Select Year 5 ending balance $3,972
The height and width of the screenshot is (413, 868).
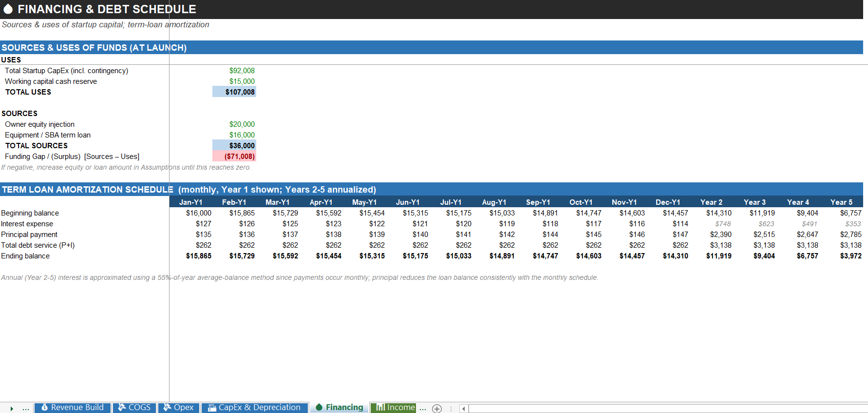click(850, 256)
